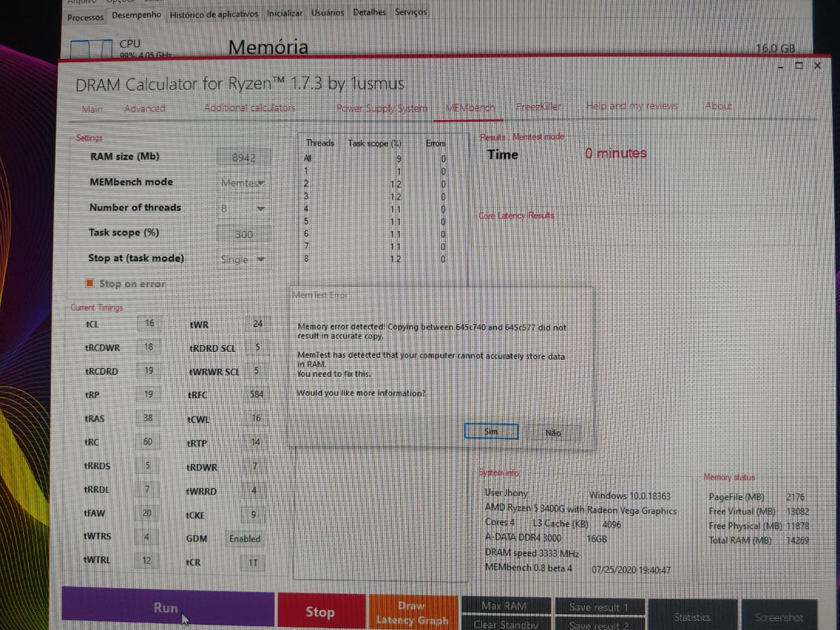This screenshot has width=840, height=630.
Task: Switch to the Advanced tab
Action: coord(144,108)
